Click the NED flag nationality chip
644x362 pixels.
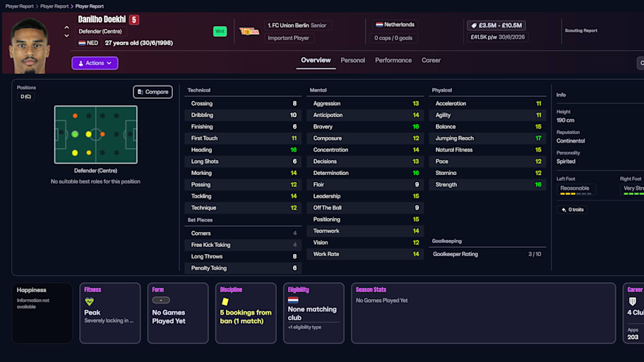click(x=88, y=42)
